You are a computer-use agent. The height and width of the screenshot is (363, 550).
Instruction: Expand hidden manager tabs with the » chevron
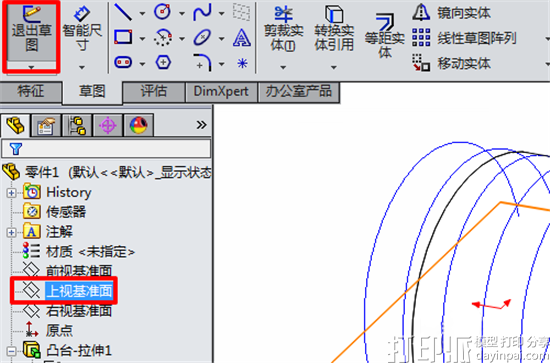click(201, 125)
